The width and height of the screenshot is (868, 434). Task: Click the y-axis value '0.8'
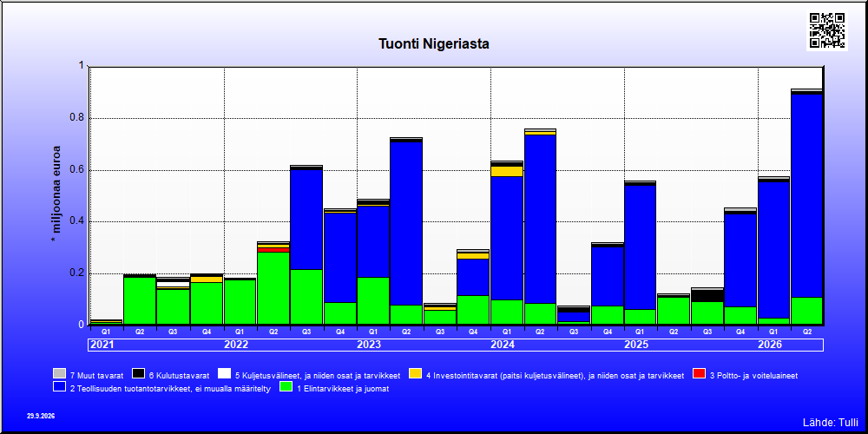[76, 118]
